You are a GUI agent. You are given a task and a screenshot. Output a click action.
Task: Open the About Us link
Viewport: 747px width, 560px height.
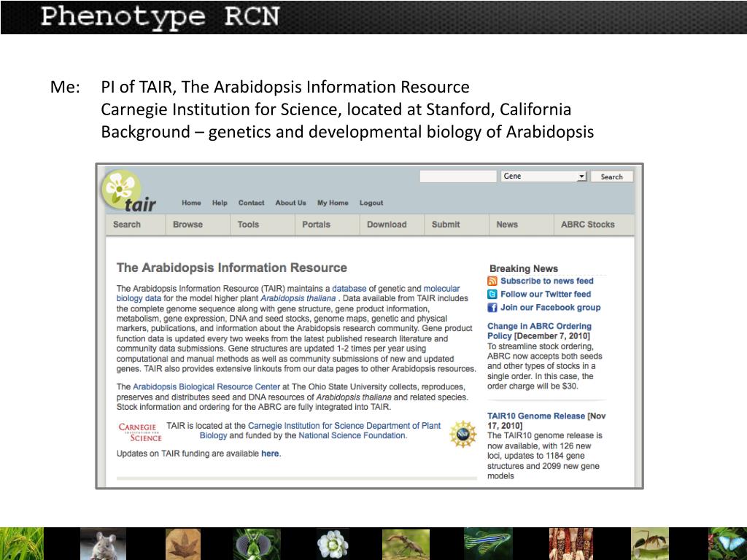pyautogui.click(x=290, y=203)
